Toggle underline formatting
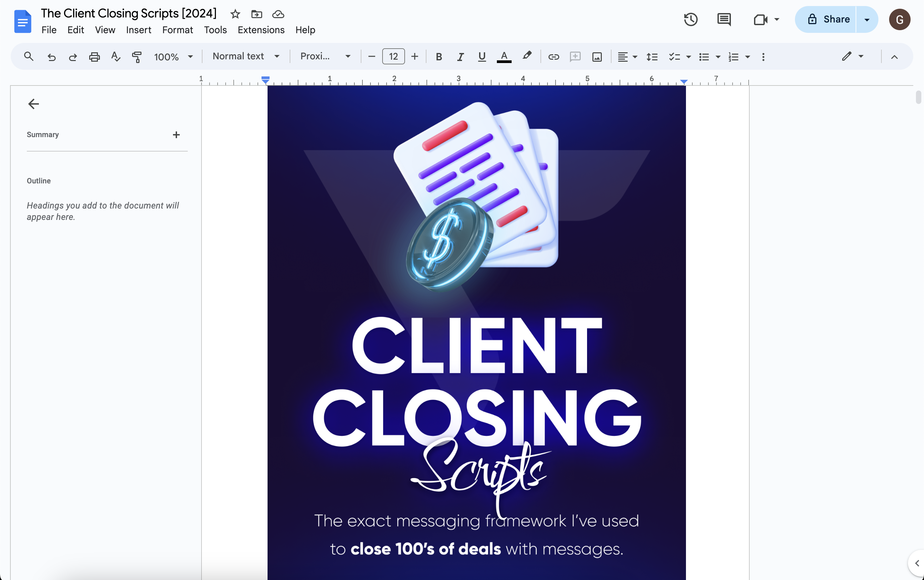924x580 pixels. point(482,57)
